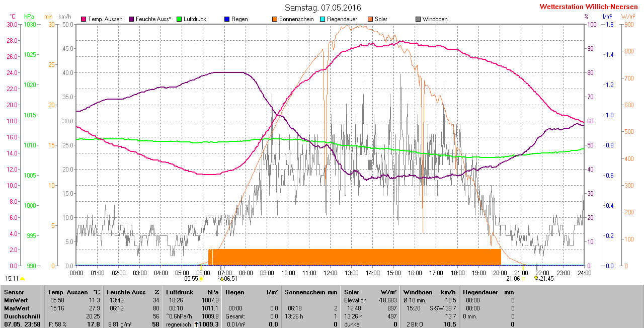Click the sun marker next to 21:06
Screen dimensions: 644x328
pyautogui.click(x=524, y=278)
